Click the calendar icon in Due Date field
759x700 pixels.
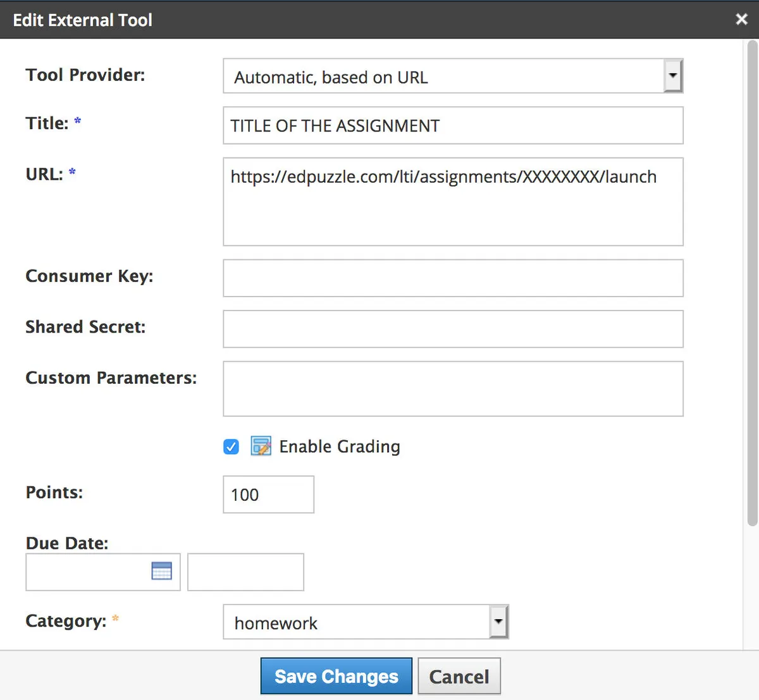point(162,570)
